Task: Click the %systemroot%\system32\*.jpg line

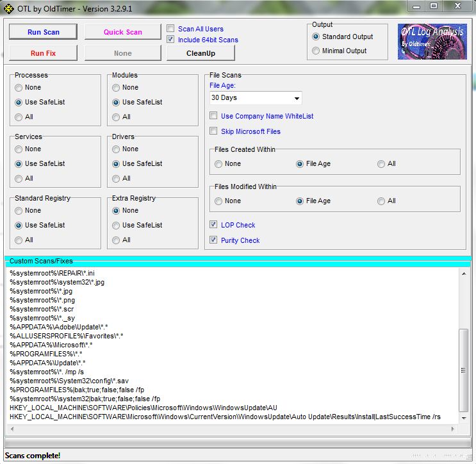Action: pyautogui.click(x=57, y=282)
